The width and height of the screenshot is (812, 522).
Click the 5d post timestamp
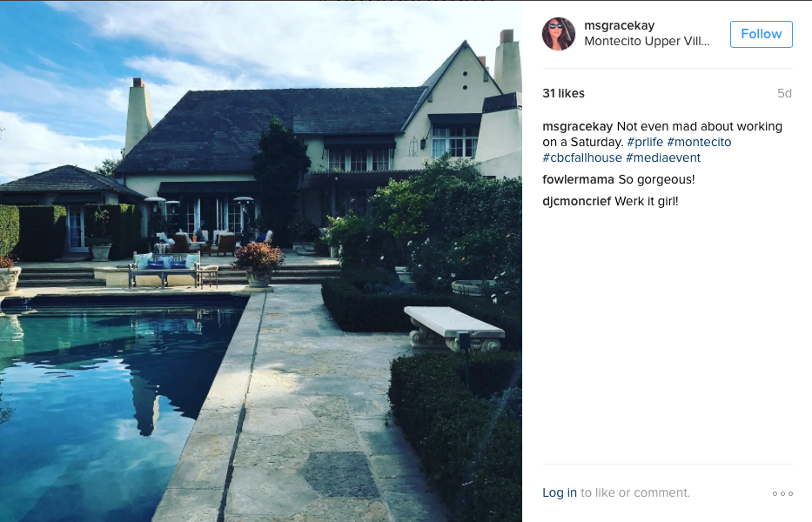pos(784,93)
